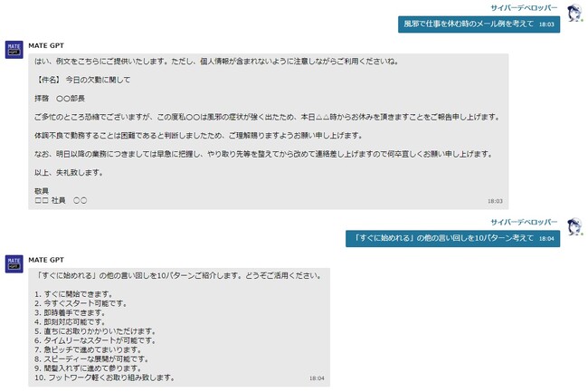Click list item 5 直ちにお取りかかりいただけます
This screenshot has height=392, width=588.
pos(94,331)
